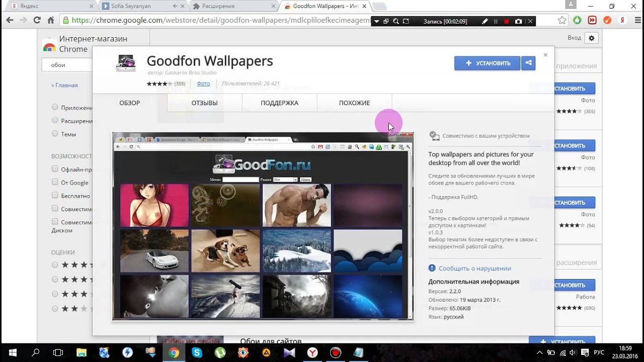Click the Goodfon Wallpapers extension logo
The height and width of the screenshot is (362, 644).
[126, 63]
